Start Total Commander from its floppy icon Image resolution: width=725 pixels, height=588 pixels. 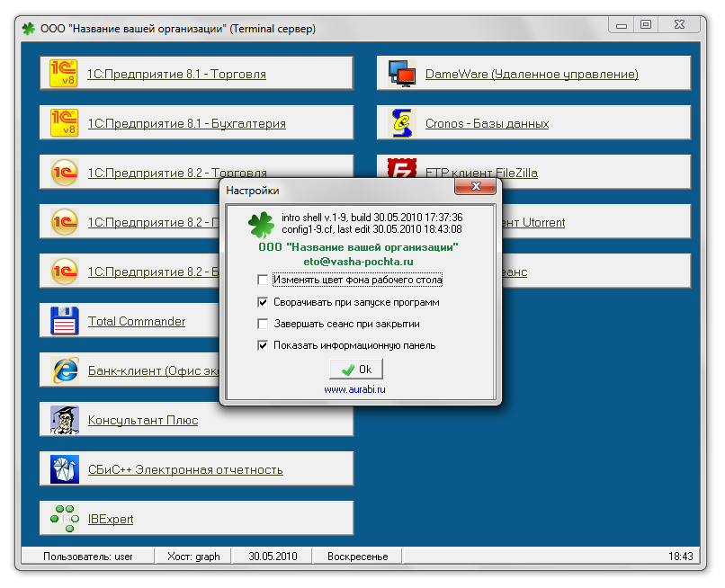(64, 321)
